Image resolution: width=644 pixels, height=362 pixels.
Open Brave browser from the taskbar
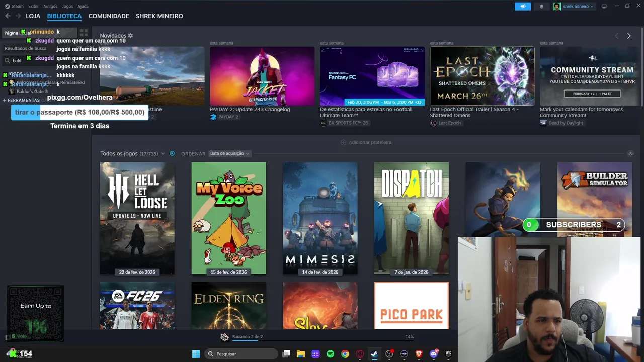pos(419,354)
